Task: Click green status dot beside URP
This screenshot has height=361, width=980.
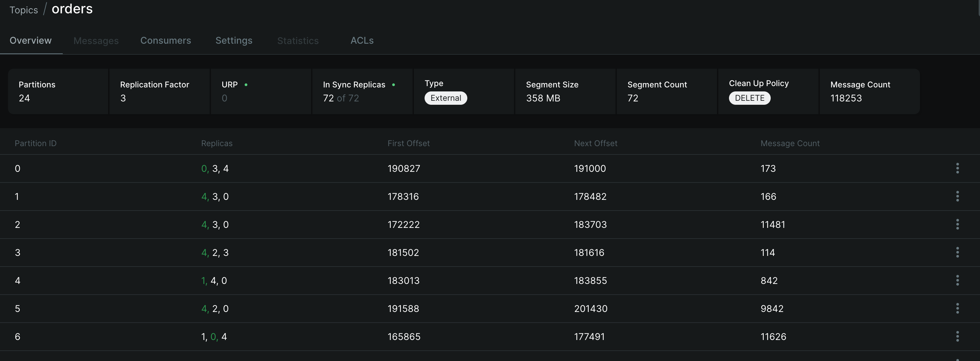Action: click(246, 84)
